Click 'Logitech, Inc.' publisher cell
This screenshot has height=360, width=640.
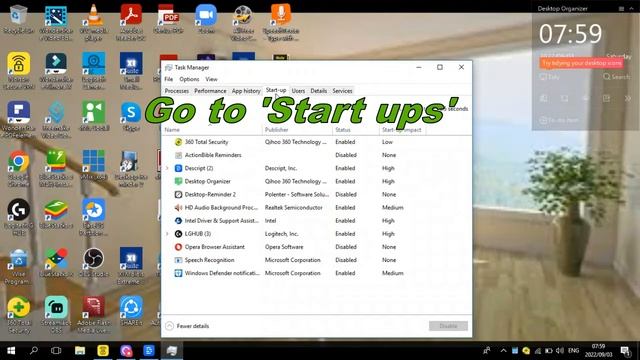pyautogui.click(x=282, y=234)
